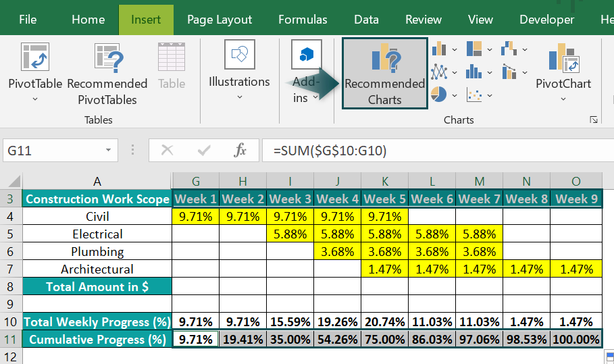The image size is (614, 364).
Task: Expand the hierarchy chart dropdown arrow
Action: tap(490, 50)
